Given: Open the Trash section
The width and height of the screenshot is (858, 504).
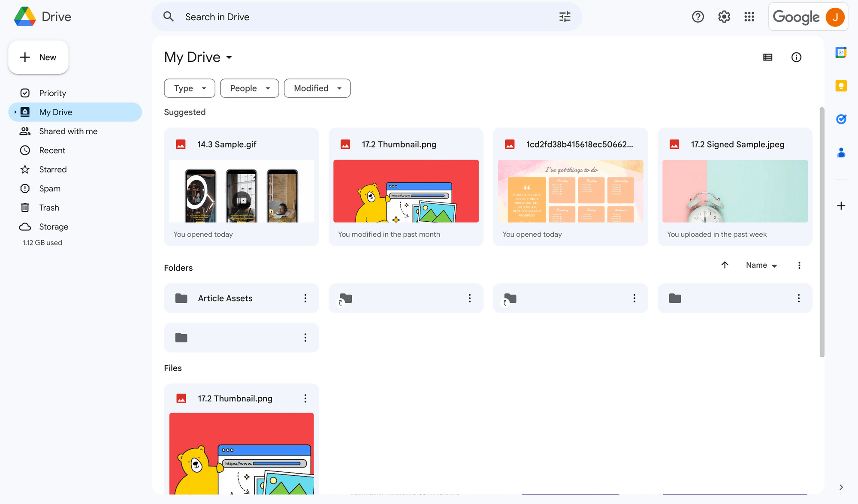Looking at the screenshot, I should [x=49, y=208].
